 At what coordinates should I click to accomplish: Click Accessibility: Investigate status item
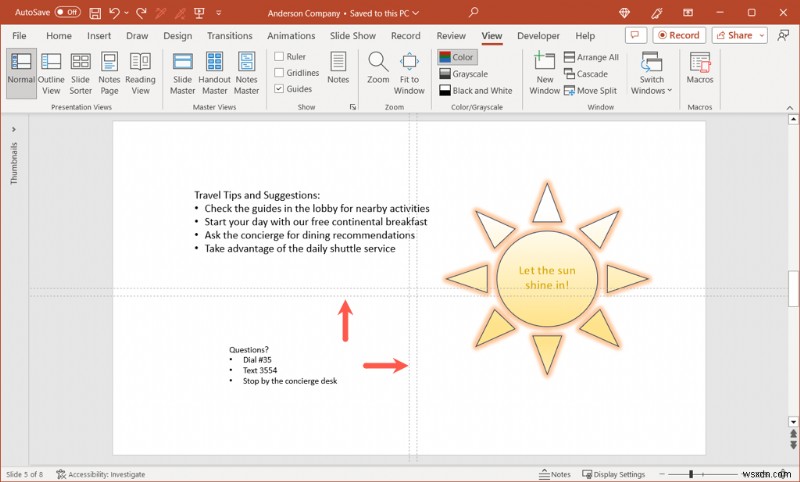[101, 474]
